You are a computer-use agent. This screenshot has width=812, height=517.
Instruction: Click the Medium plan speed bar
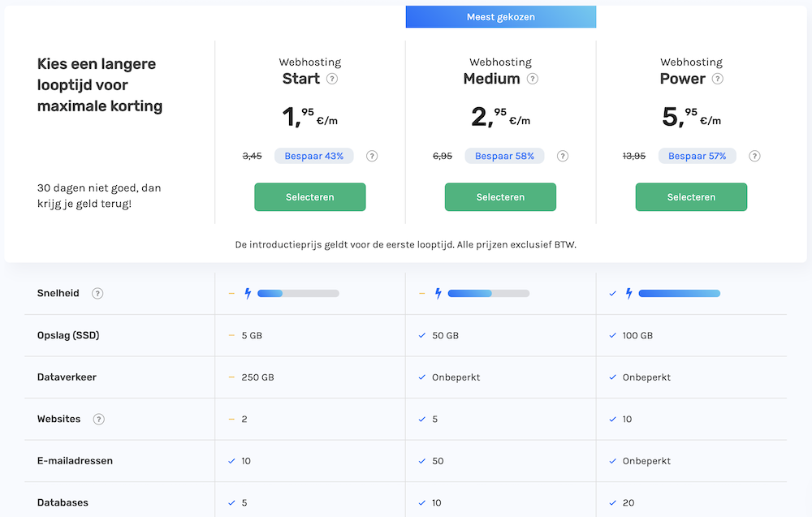[489, 293]
